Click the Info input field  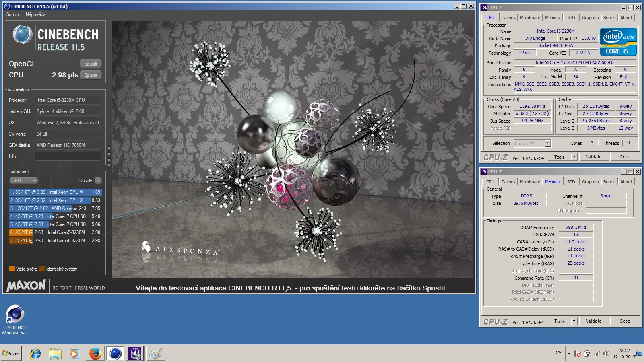(x=68, y=156)
